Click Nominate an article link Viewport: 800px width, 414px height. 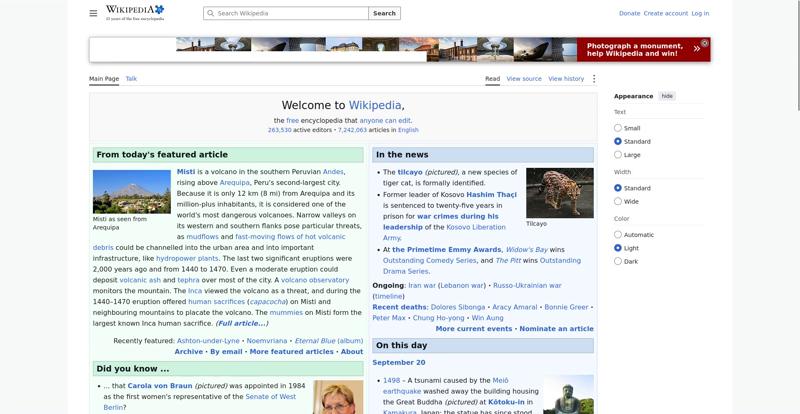556,329
